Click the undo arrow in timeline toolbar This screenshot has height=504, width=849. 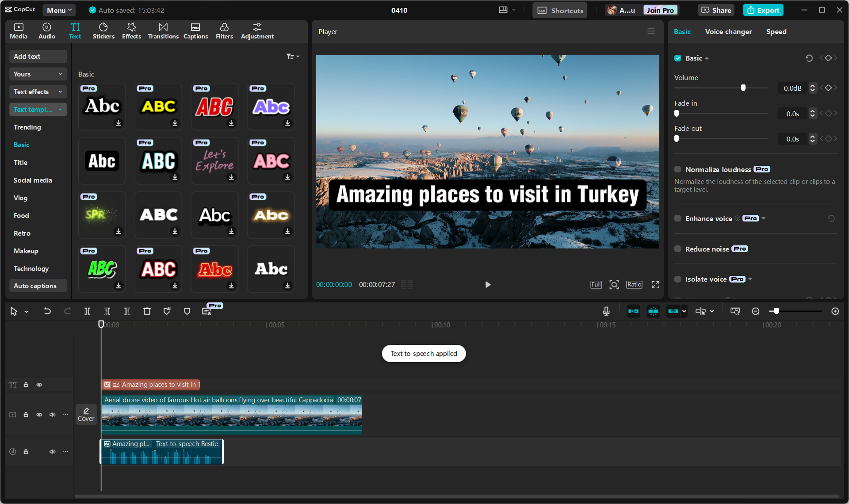coord(47,311)
